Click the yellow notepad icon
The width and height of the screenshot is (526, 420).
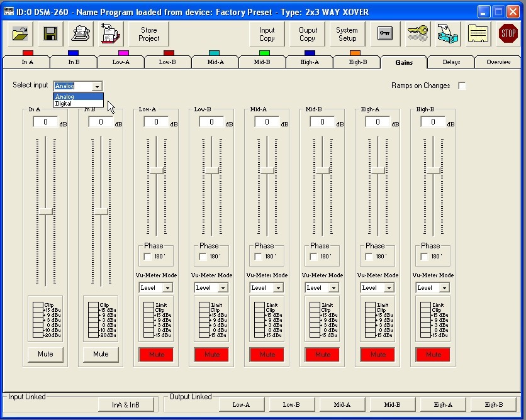click(x=478, y=34)
